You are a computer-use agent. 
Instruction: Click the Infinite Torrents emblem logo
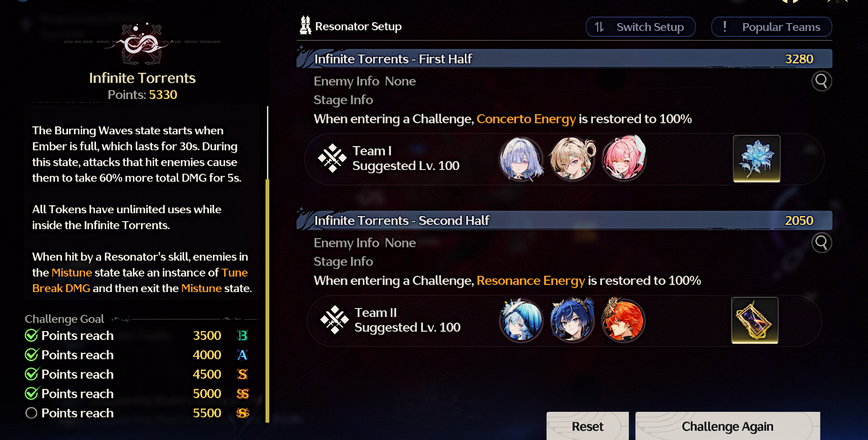point(142,44)
